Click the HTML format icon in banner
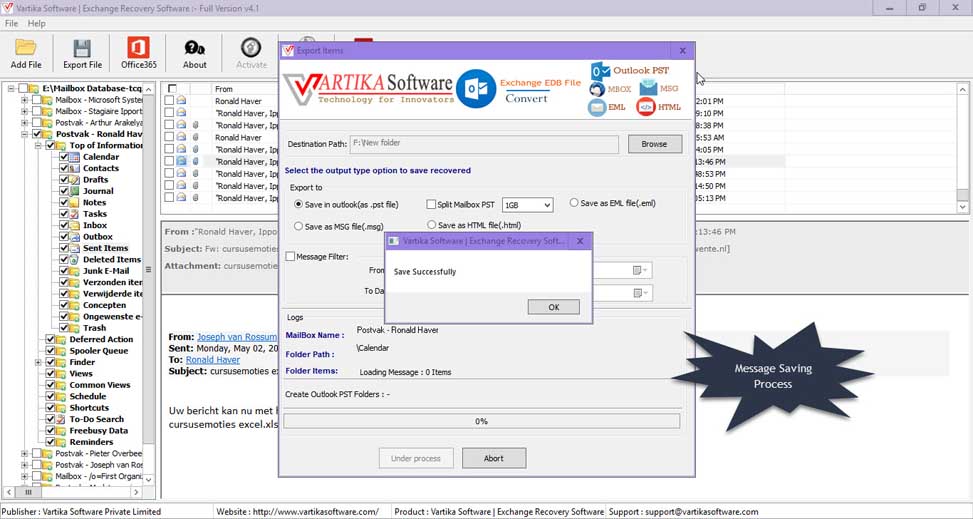 coord(645,107)
